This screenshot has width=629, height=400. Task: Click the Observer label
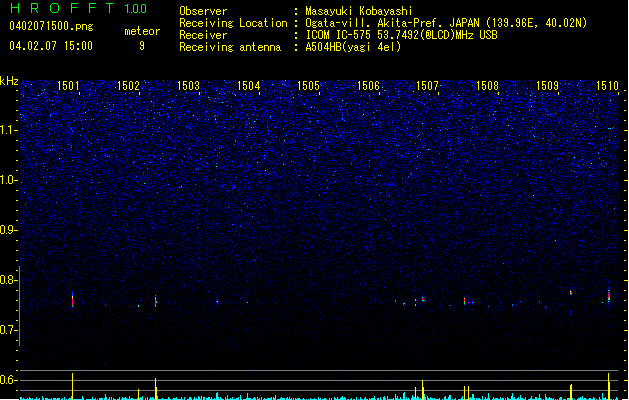pos(203,11)
